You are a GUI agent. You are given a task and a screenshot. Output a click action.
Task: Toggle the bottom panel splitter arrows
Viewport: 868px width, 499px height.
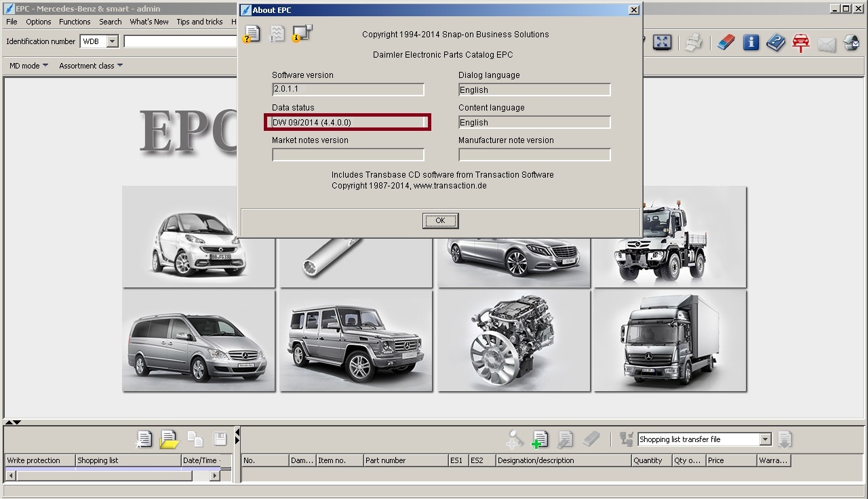[12, 422]
